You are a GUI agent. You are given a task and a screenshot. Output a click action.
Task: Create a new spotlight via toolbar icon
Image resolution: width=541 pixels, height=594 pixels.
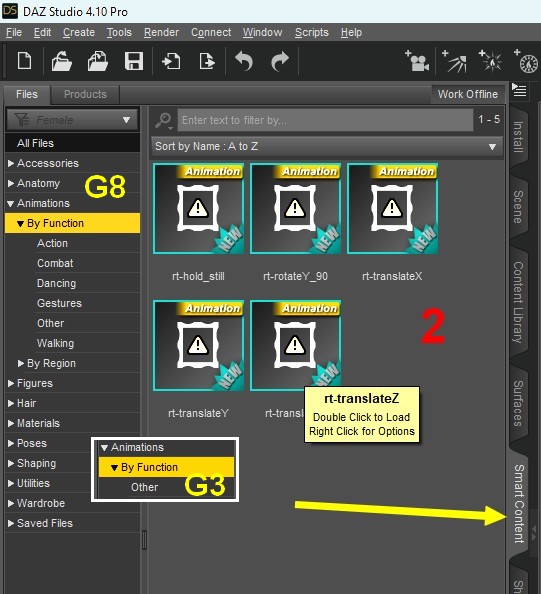tap(454, 61)
